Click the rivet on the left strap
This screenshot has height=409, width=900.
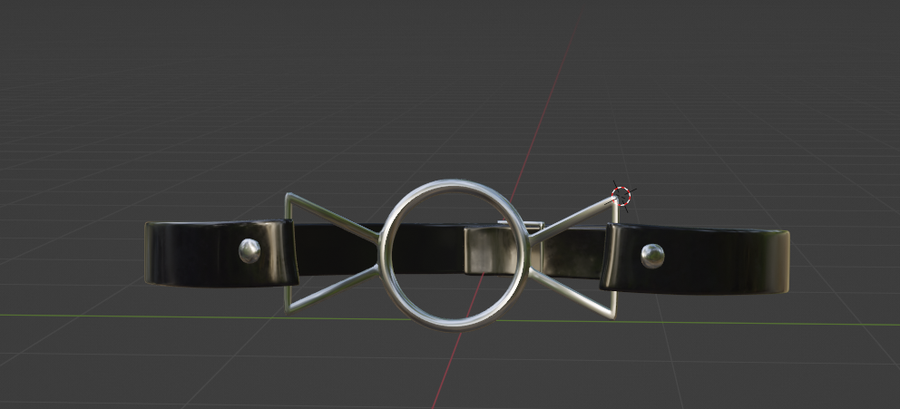tap(249, 251)
